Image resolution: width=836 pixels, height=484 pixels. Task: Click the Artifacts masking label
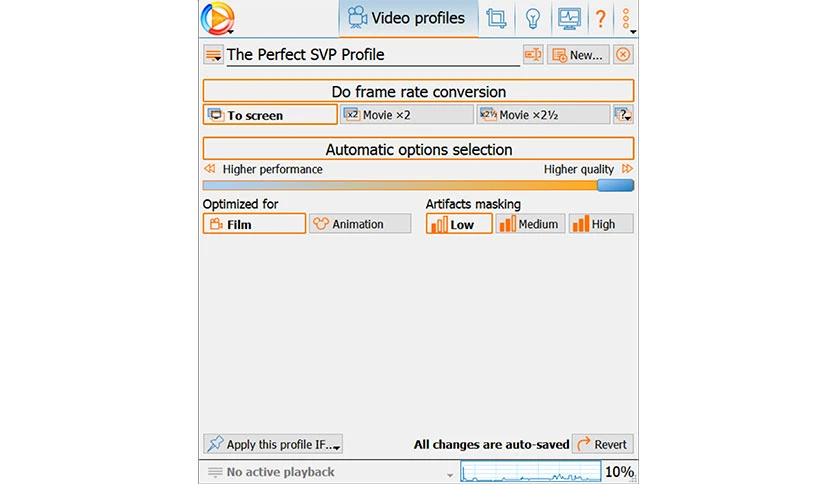point(473,204)
